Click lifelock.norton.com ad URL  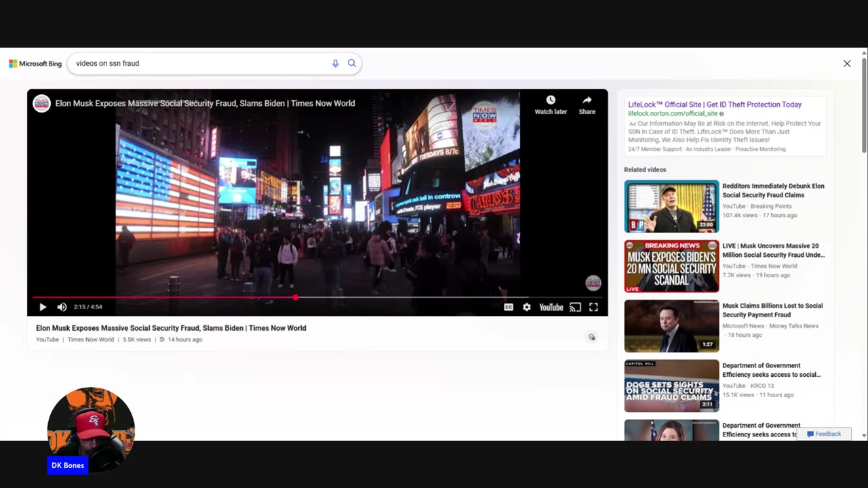pos(673,114)
